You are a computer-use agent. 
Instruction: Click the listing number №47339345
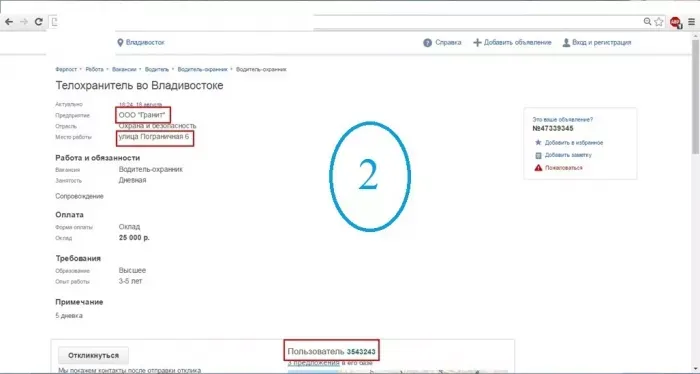click(x=553, y=129)
